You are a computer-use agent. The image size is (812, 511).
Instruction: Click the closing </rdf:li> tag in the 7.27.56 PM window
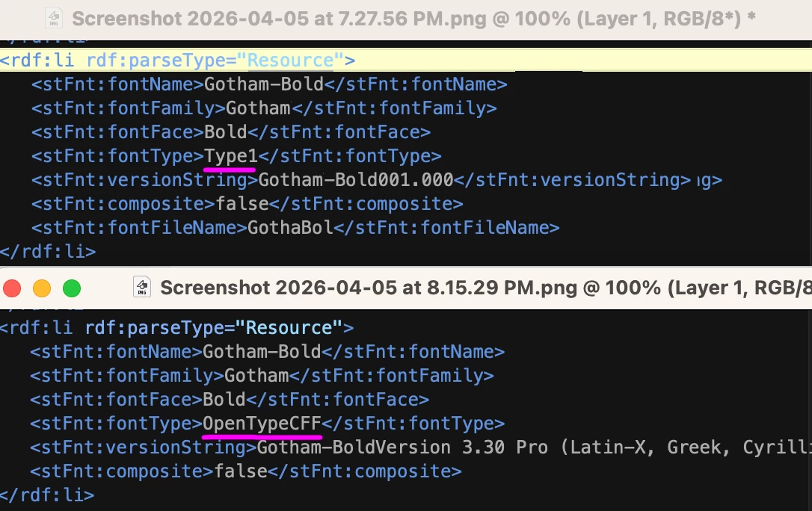click(48, 251)
